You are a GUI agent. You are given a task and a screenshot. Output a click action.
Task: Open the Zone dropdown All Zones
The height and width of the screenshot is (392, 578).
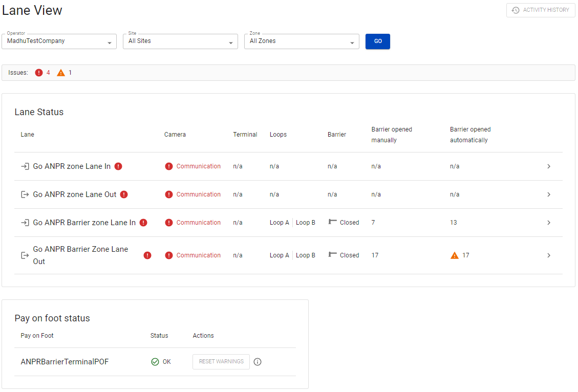pyautogui.click(x=302, y=41)
